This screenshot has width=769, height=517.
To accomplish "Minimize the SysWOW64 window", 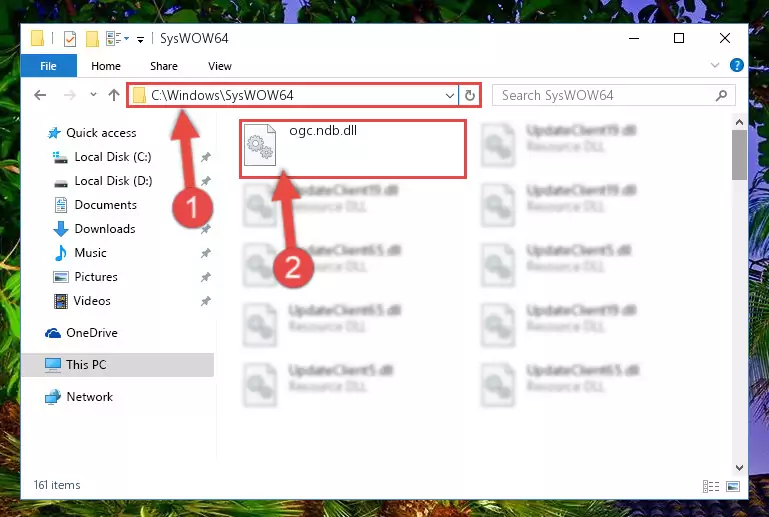I will pos(634,38).
